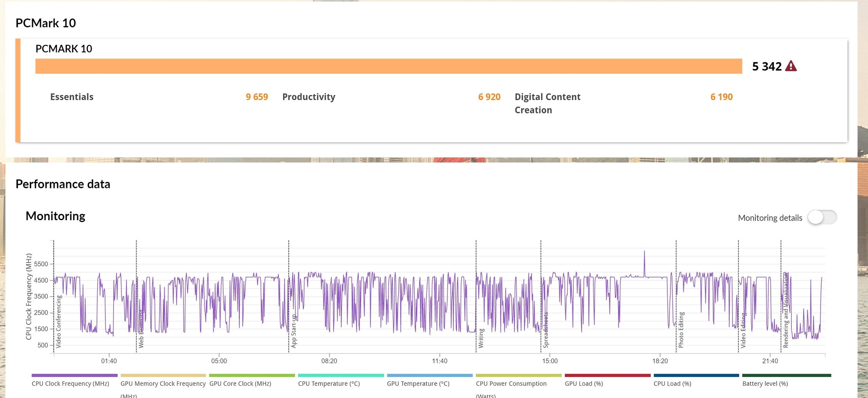Screen dimensions: 868x398
Task: Click the 18:20 time axis label
Action: point(660,361)
